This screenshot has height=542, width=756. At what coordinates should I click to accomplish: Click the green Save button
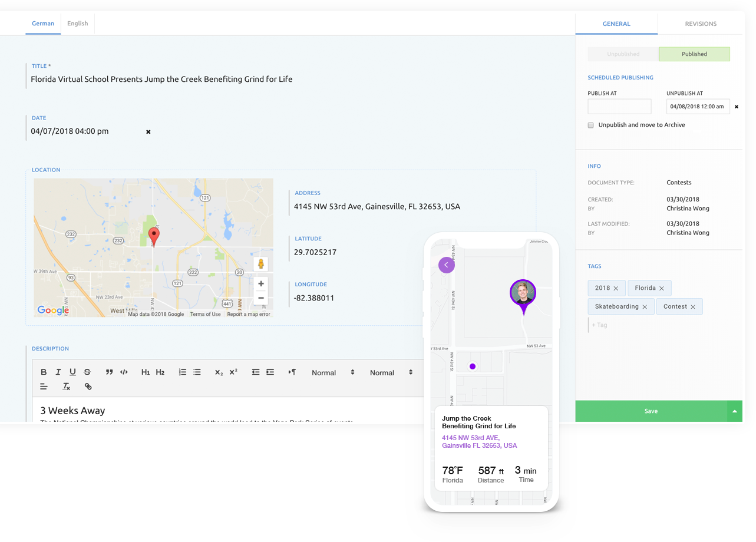651,411
